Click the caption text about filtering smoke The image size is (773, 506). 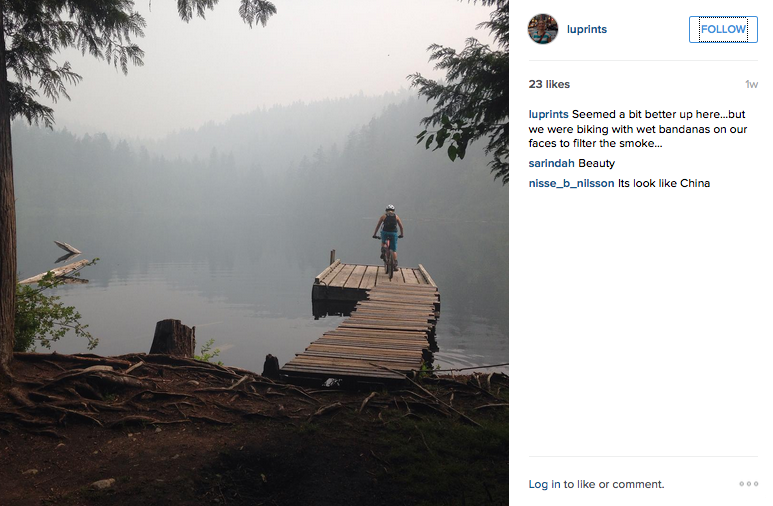pos(640,129)
